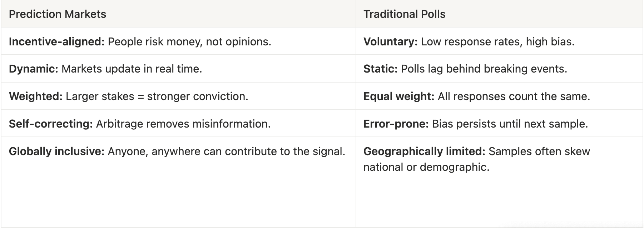The width and height of the screenshot is (644, 228).
Task: Click the bold Incentive-aligned label
Action: point(56,42)
